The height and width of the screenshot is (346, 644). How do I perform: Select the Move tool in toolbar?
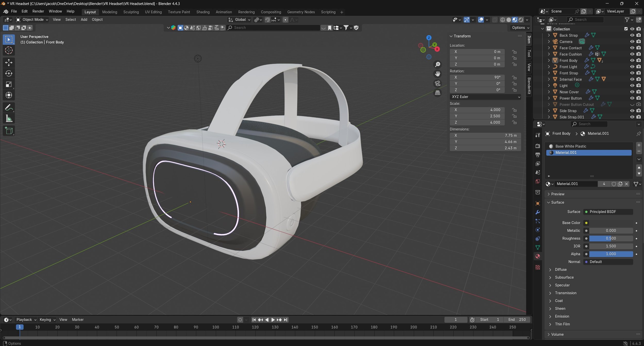pos(9,63)
